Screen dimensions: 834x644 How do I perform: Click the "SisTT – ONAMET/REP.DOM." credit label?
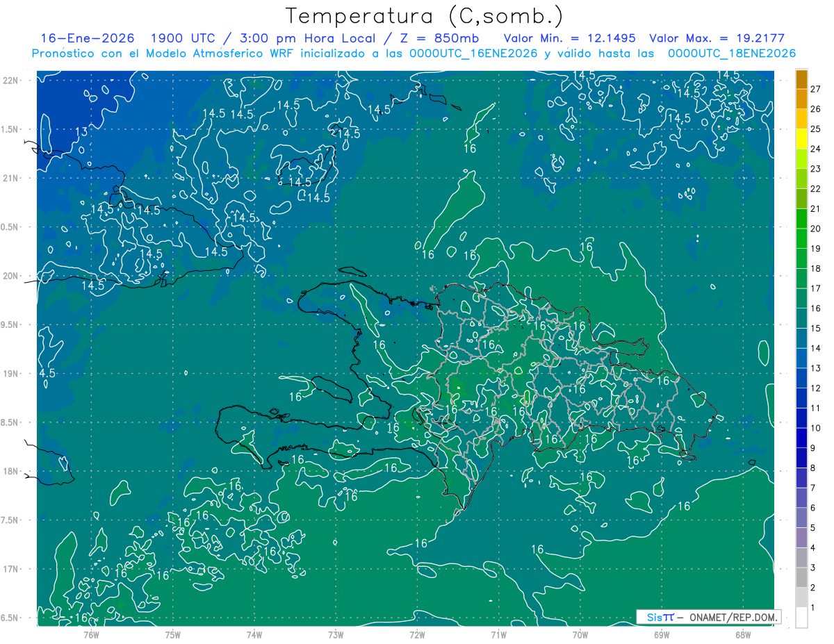pos(709,617)
